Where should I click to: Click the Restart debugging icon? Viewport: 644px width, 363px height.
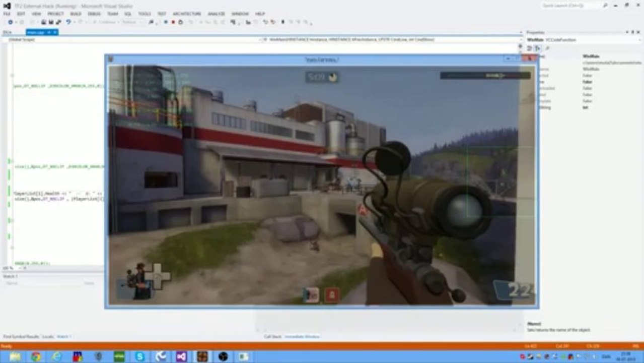tap(180, 22)
